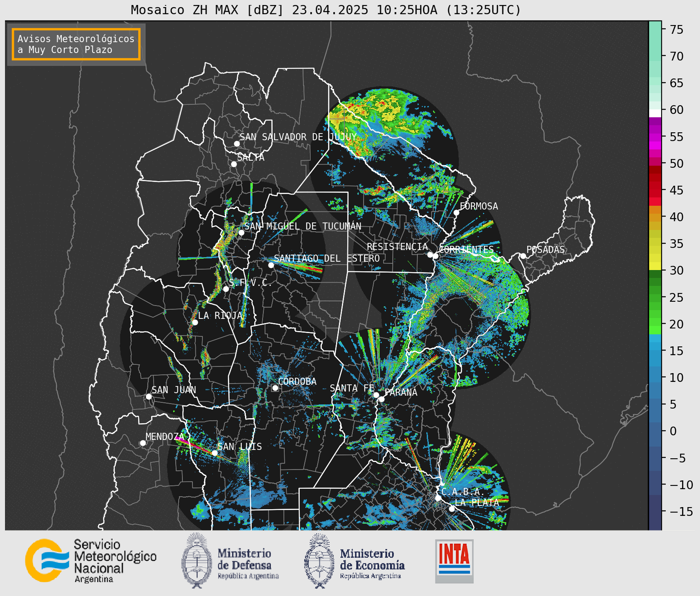
Task: Click the 25 dBZ green color on scale
Action: pos(655,298)
